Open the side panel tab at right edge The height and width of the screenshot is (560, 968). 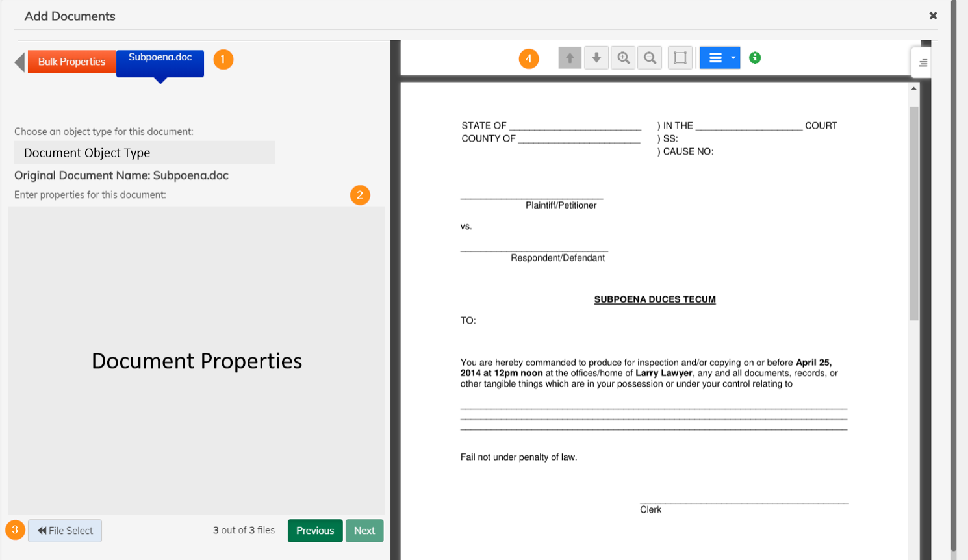[x=922, y=63]
